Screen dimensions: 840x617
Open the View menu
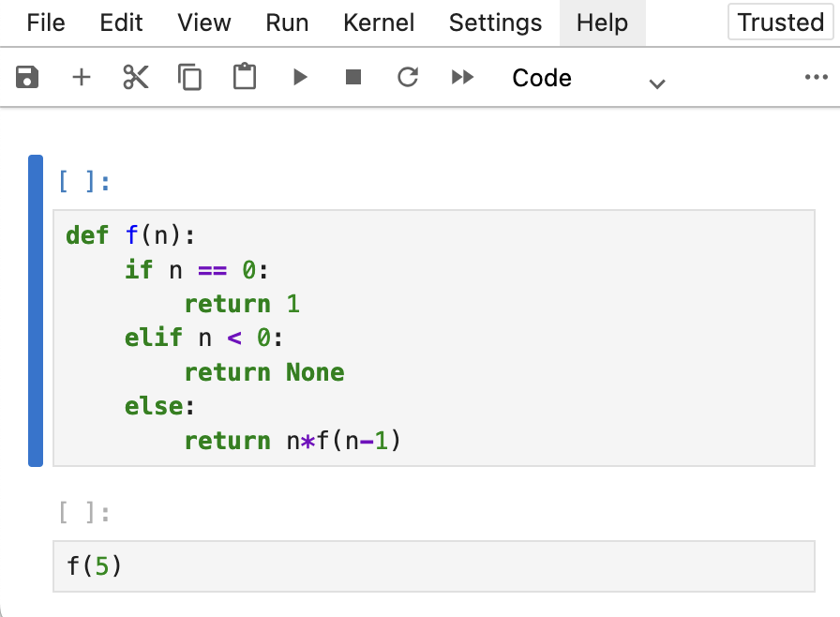[203, 23]
